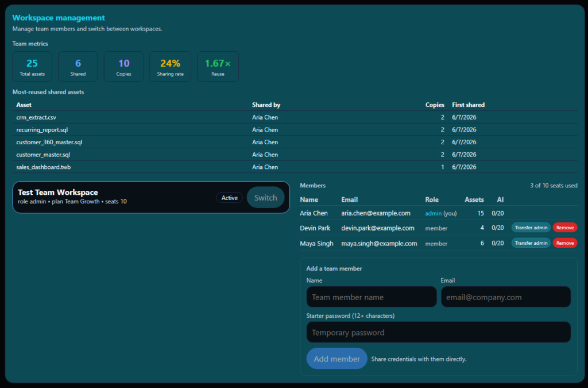Click the Maya Singh member name
The height and width of the screenshot is (388, 588).
(316, 244)
